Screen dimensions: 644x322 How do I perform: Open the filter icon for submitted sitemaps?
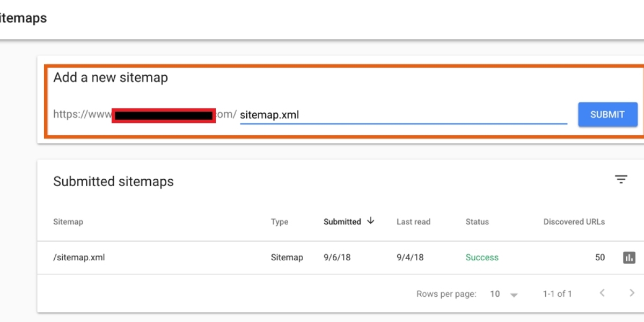pos(621,180)
